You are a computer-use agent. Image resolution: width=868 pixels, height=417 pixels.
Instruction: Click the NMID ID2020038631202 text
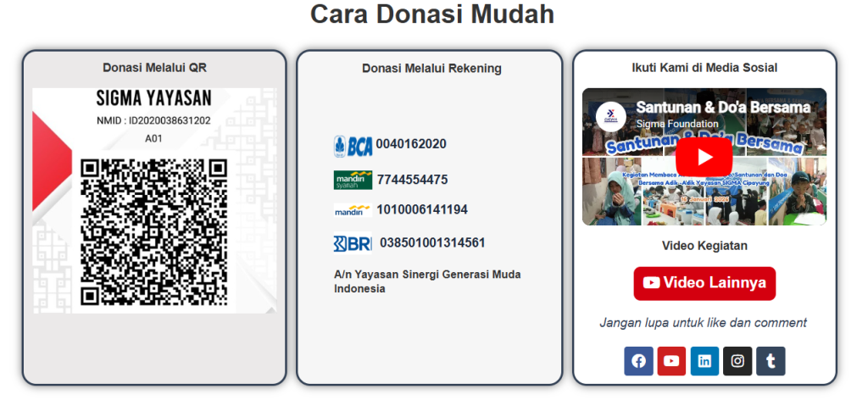[153, 120]
